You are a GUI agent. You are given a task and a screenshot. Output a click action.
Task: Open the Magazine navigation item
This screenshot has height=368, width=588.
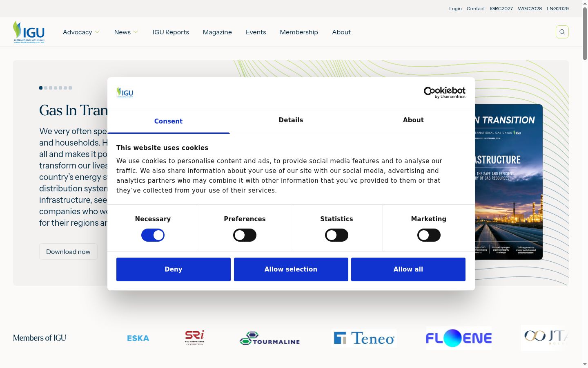coord(217,32)
